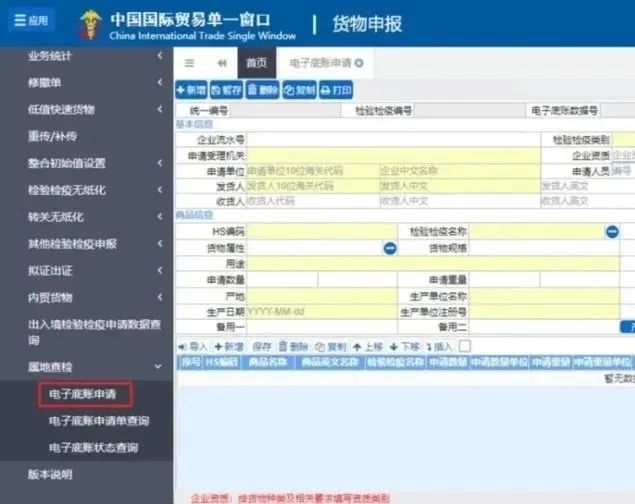Click the 打印 button
The width and height of the screenshot is (635, 504).
pos(336,90)
